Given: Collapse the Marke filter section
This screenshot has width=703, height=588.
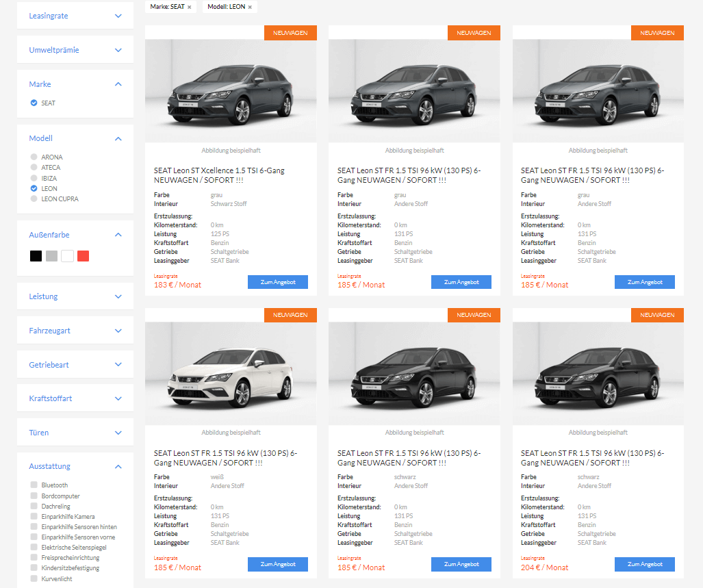Looking at the screenshot, I should (118, 84).
